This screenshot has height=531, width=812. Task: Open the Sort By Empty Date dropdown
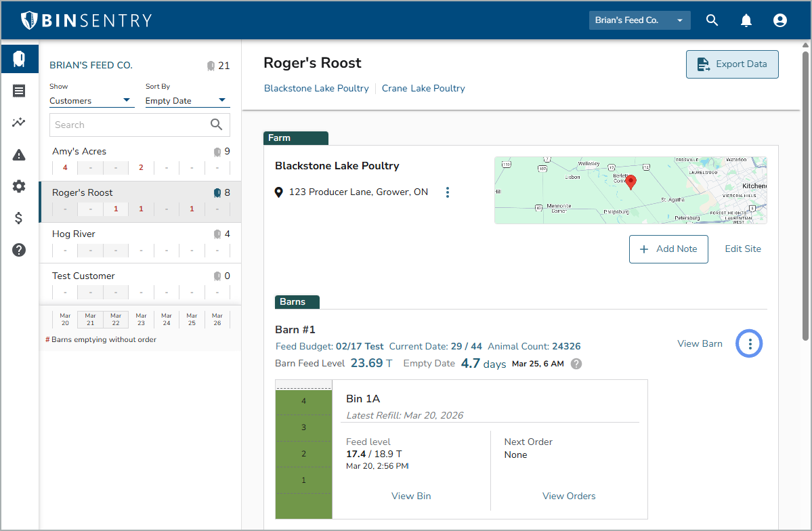187,101
